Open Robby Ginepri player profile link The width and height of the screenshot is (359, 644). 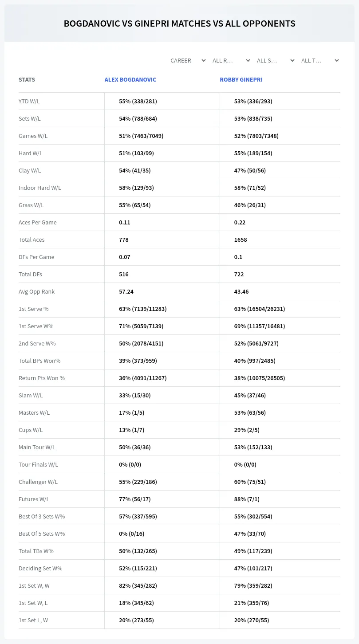(x=241, y=80)
